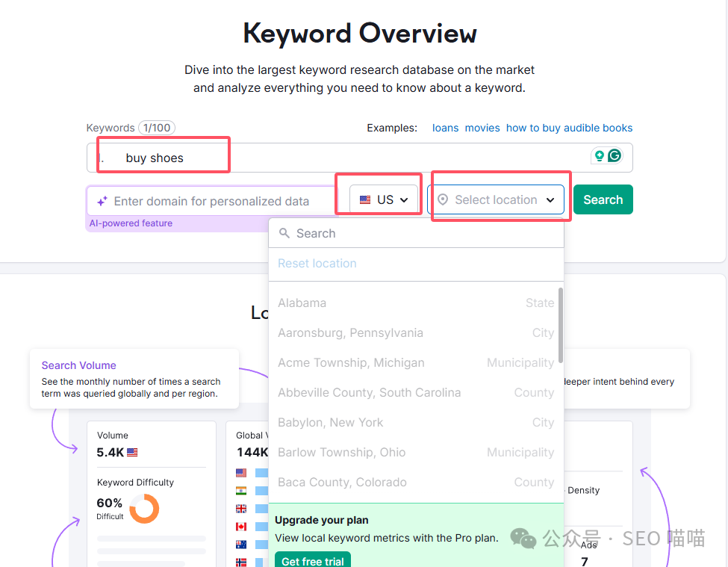Click the AI-powered feature label
The image size is (728, 567).
click(x=131, y=223)
